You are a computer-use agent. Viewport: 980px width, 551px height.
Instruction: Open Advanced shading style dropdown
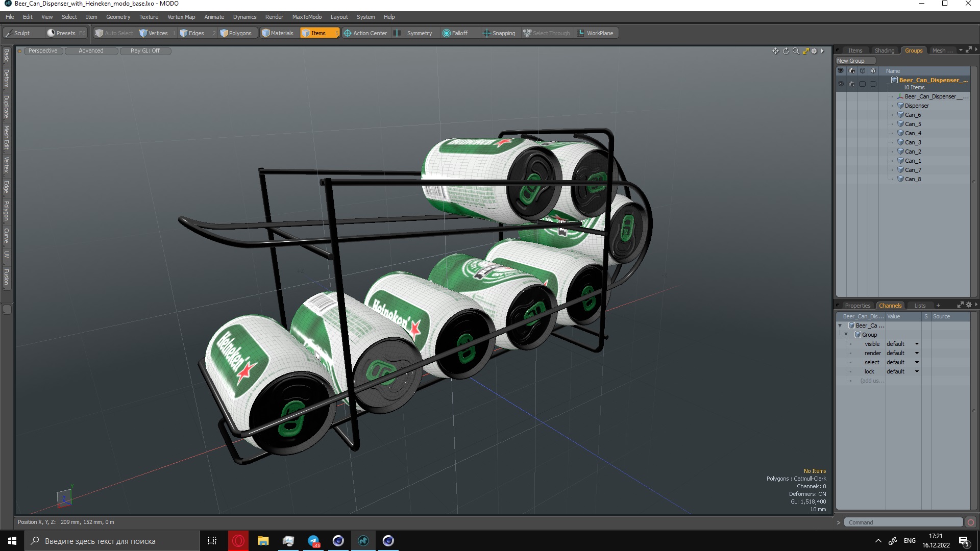pyautogui.click(x=91, y=51)
